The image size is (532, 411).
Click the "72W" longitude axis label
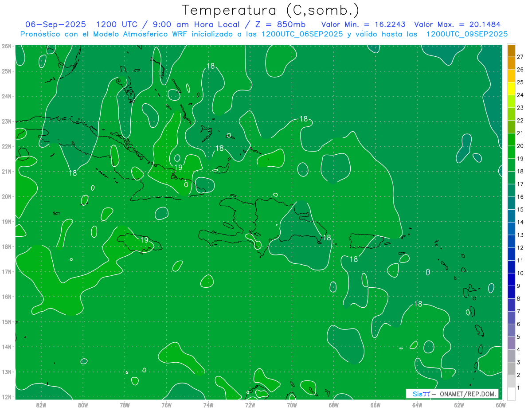tap(250, 405)
